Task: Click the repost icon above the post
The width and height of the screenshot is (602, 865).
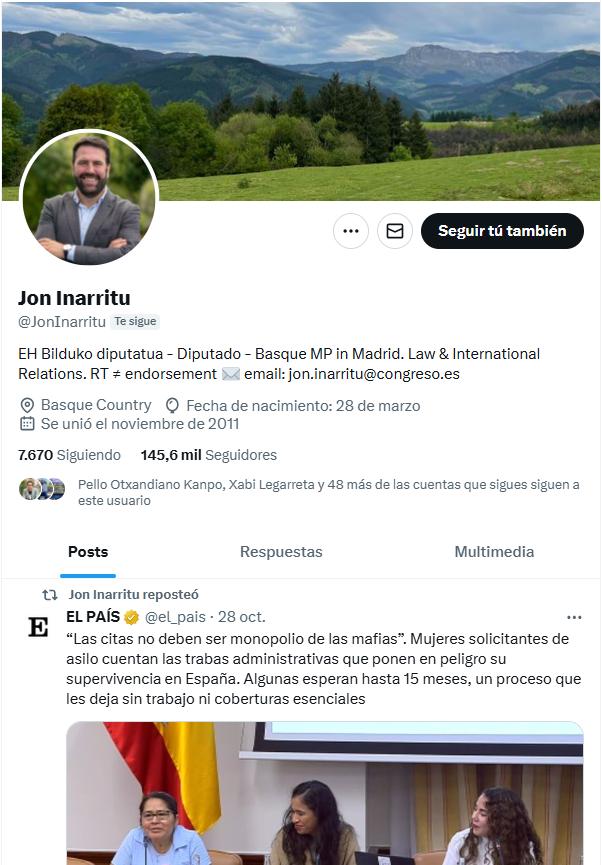Action: (50, 595)
